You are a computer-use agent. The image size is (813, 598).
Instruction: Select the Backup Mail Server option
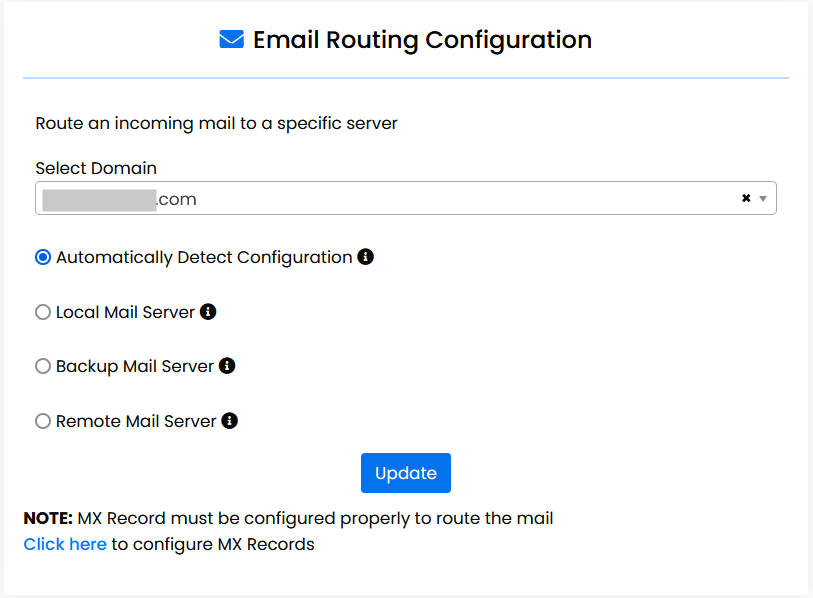point(43,365)
